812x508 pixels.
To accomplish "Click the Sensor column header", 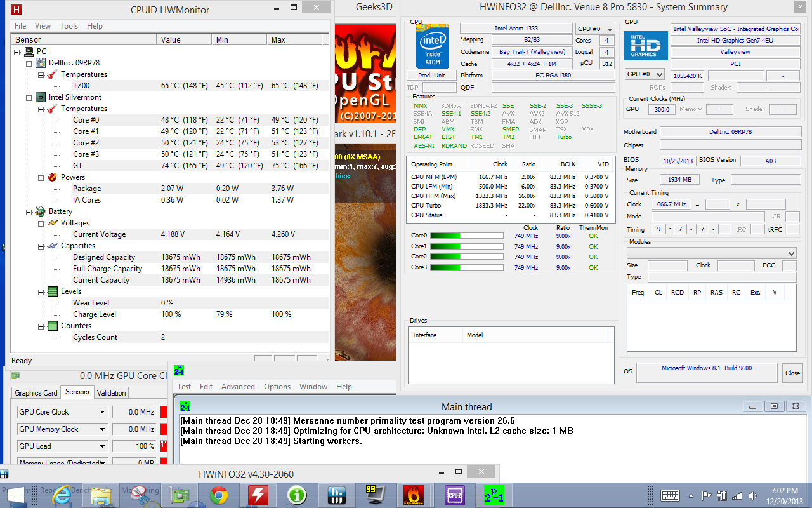I will point(84,39).
